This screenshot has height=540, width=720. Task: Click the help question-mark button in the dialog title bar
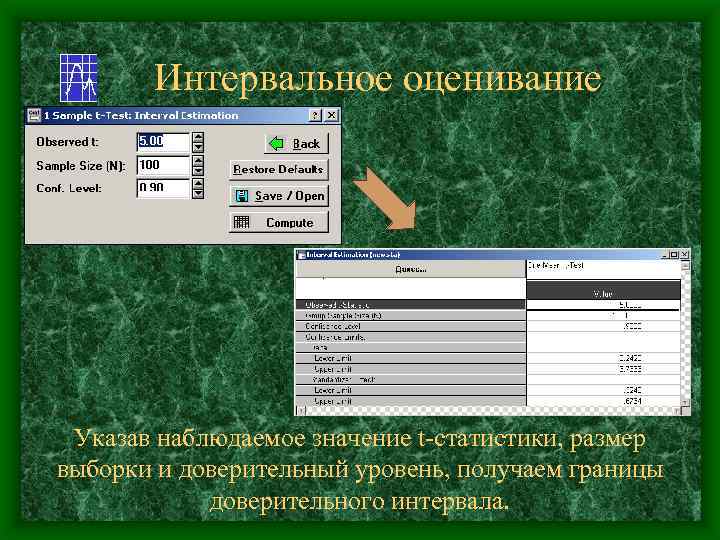pyautogui.click(x=315, y=115)
